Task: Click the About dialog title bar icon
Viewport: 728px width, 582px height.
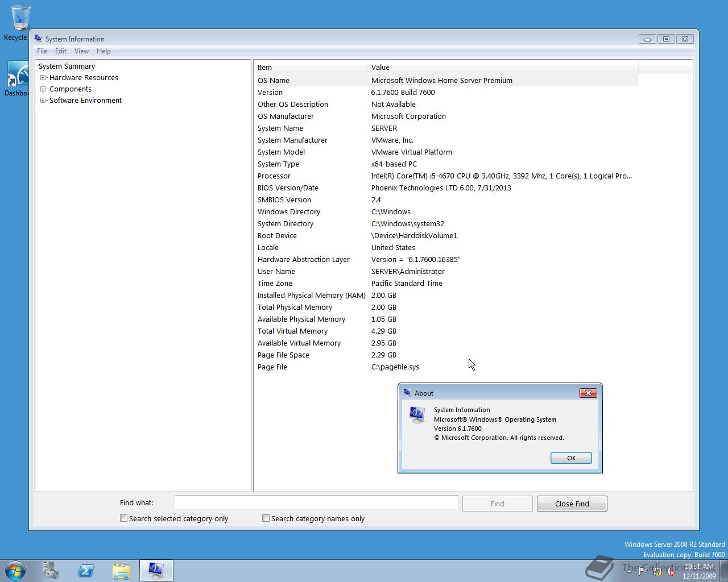Action: coord(407,393)
